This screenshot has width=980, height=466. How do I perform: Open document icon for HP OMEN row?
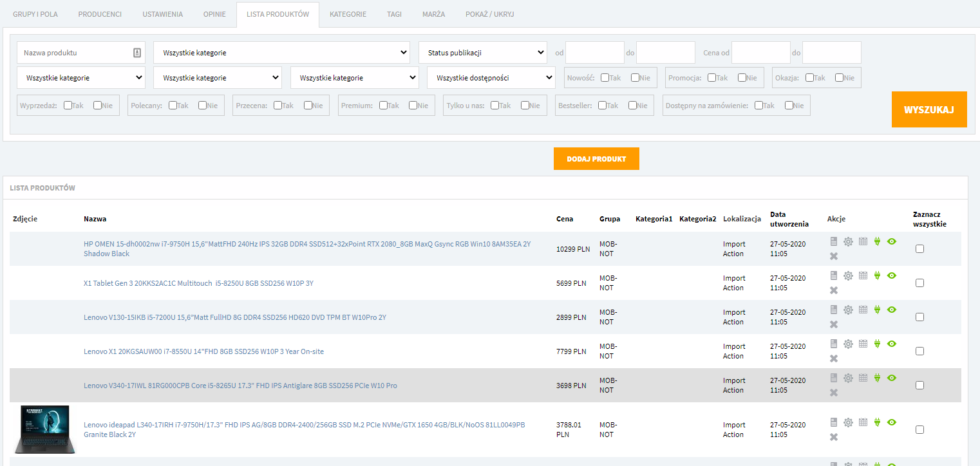834,241
